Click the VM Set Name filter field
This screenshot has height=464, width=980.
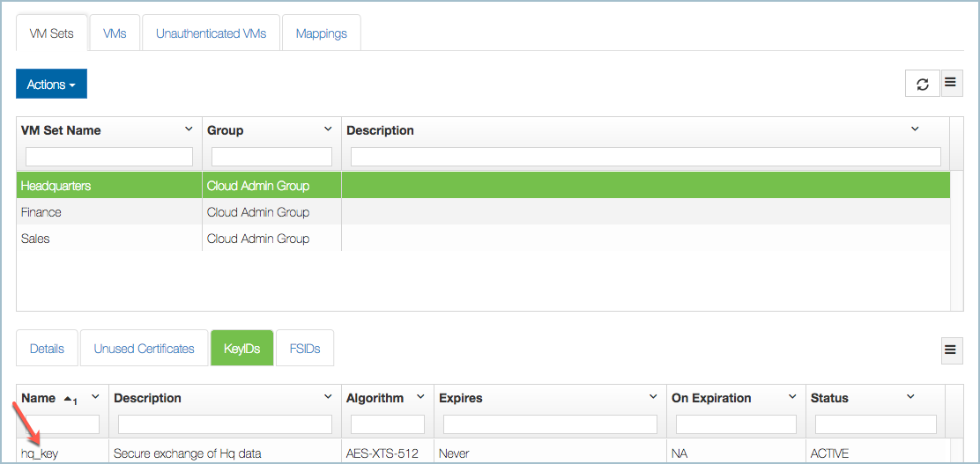(109, 157)
